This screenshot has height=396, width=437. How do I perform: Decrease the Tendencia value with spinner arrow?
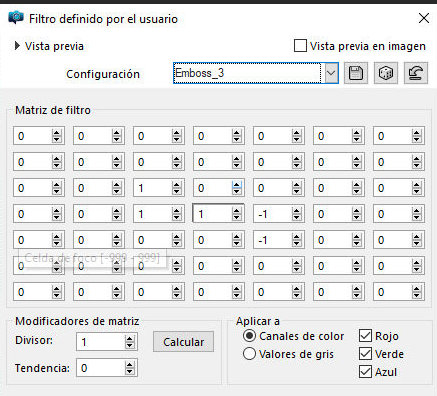[130, 372]
